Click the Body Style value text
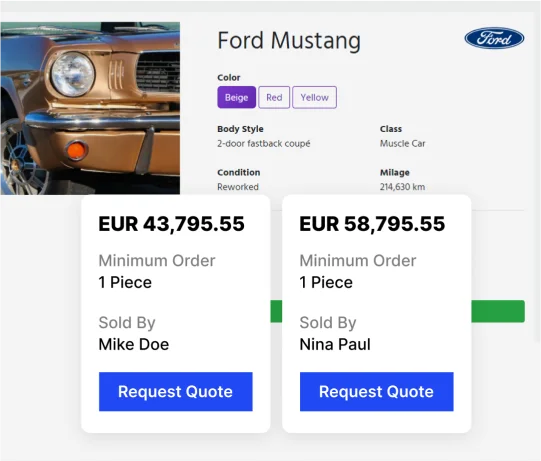This screenshot has width=541, height=461. [264, 144]
